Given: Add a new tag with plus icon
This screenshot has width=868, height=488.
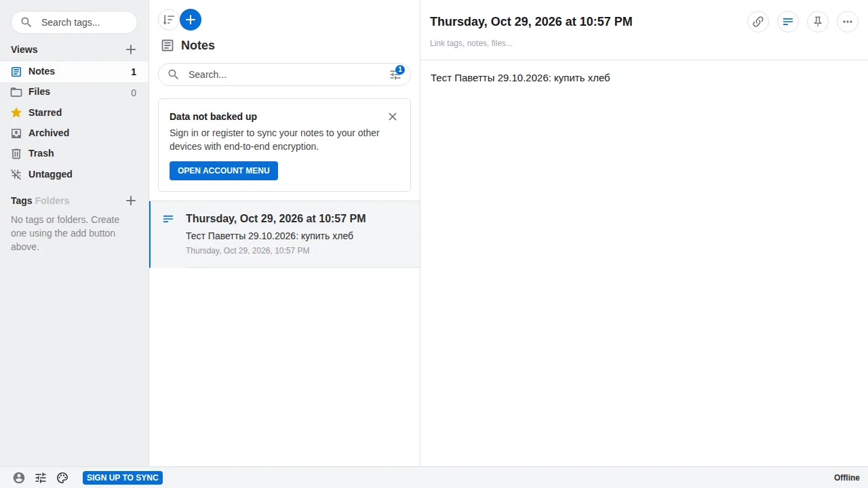Looking at the screenshot, I should [x=131, y=201].
